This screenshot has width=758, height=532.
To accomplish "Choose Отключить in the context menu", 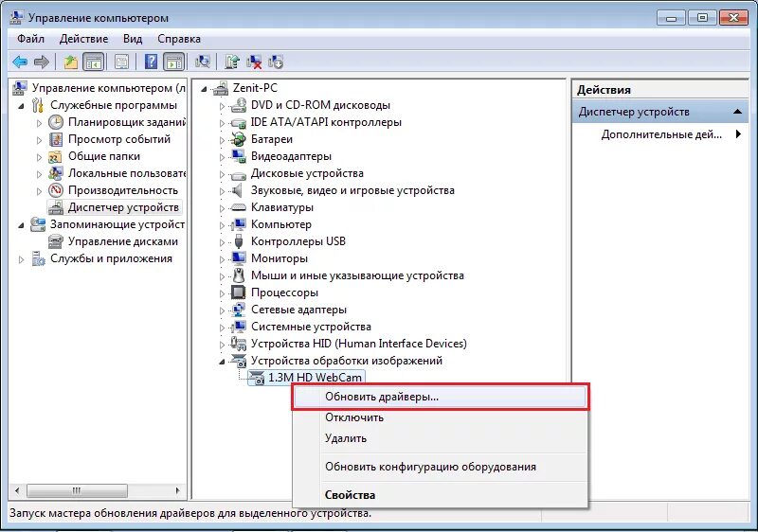I will (440, 417).
